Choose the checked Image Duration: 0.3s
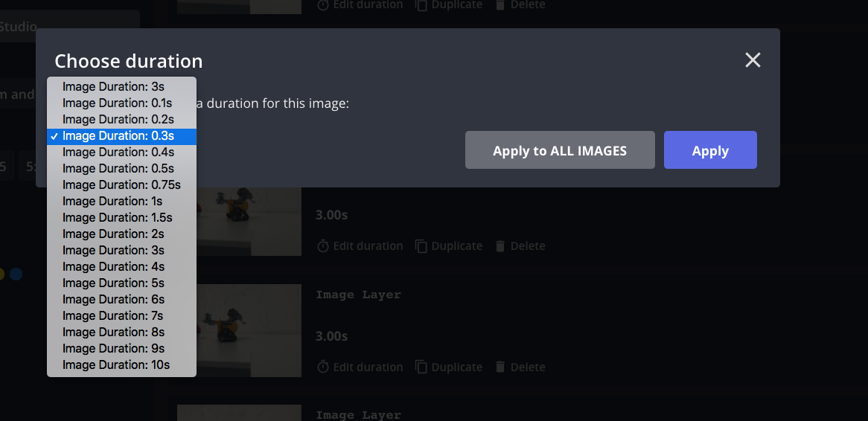This screenshot has height=421, width=868. coord(122,136)
